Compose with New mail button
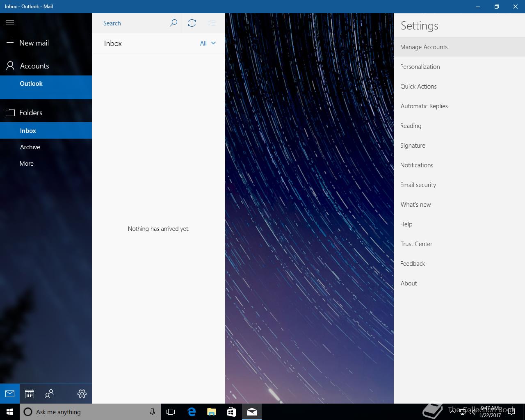 click(34, 43)
